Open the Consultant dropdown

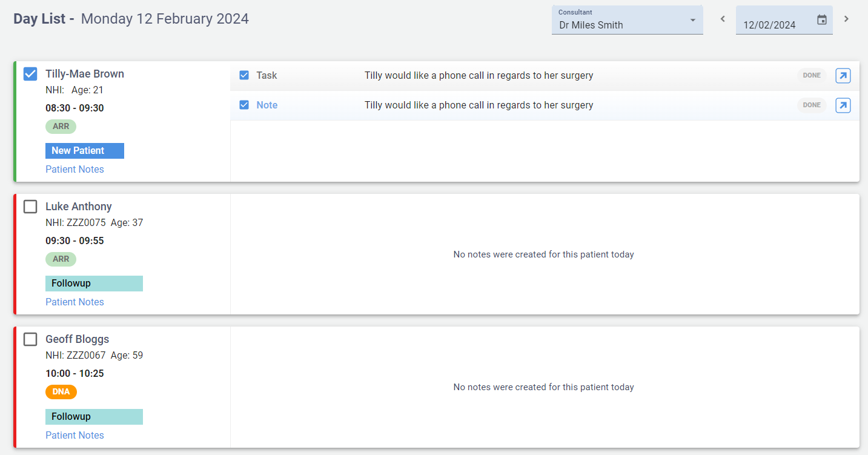pyautogui.click(x=621, y=25)
